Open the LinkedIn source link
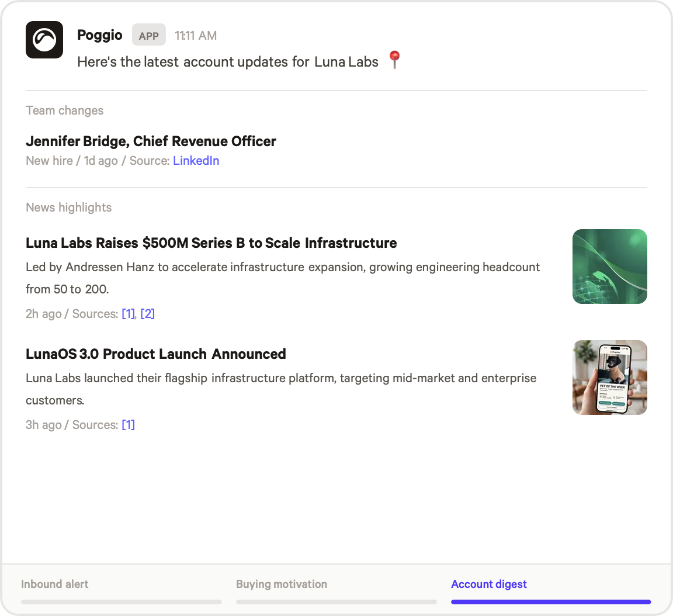This screenshot has height=616, width=673. (x=196, y=161)
